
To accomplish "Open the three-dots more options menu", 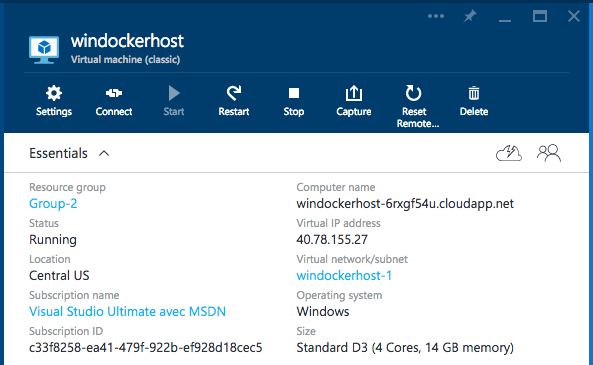I will 436,16.
